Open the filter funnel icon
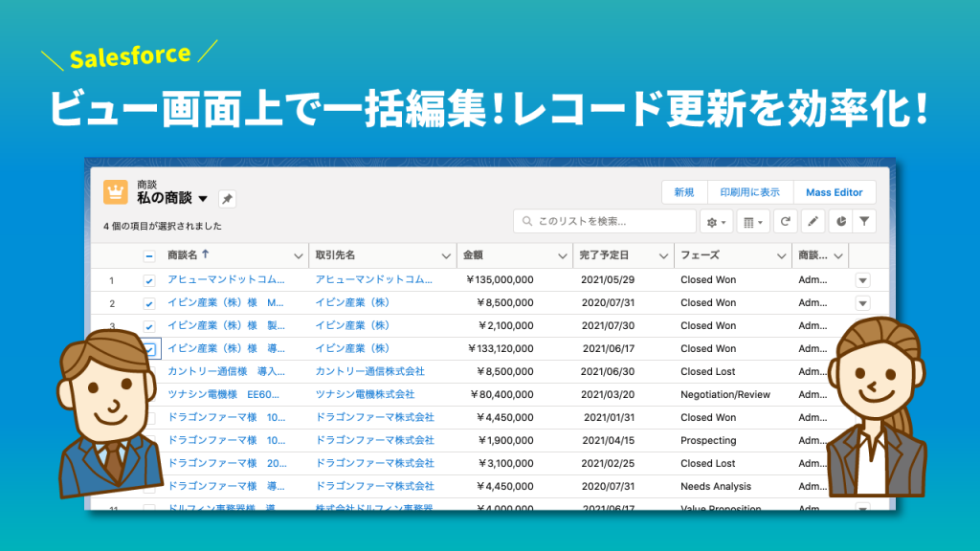The image size is (980, 551). point(864,222)
